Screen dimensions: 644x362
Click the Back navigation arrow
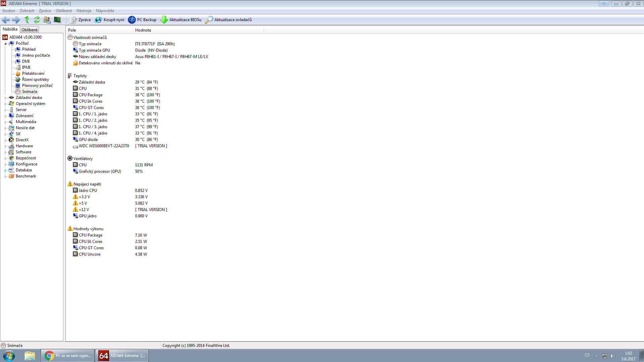pos(6,20)
